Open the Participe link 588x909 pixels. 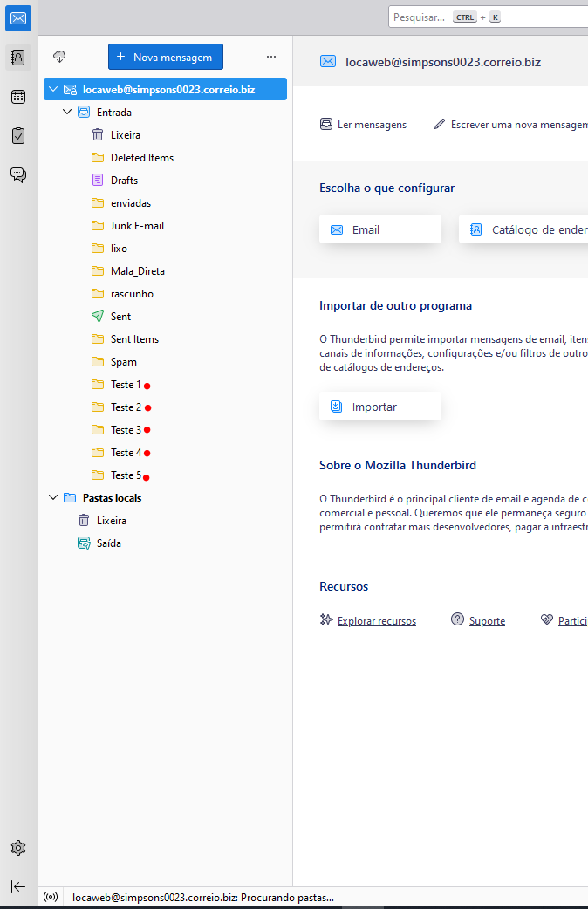573,621
